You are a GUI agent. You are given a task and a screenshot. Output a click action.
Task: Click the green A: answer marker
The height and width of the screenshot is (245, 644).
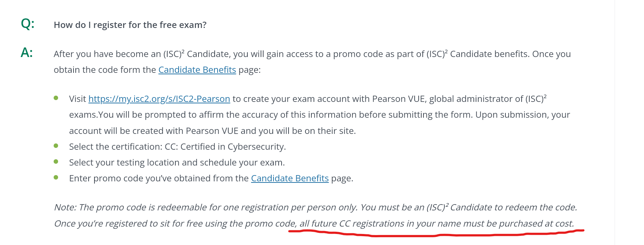(27, 53)
